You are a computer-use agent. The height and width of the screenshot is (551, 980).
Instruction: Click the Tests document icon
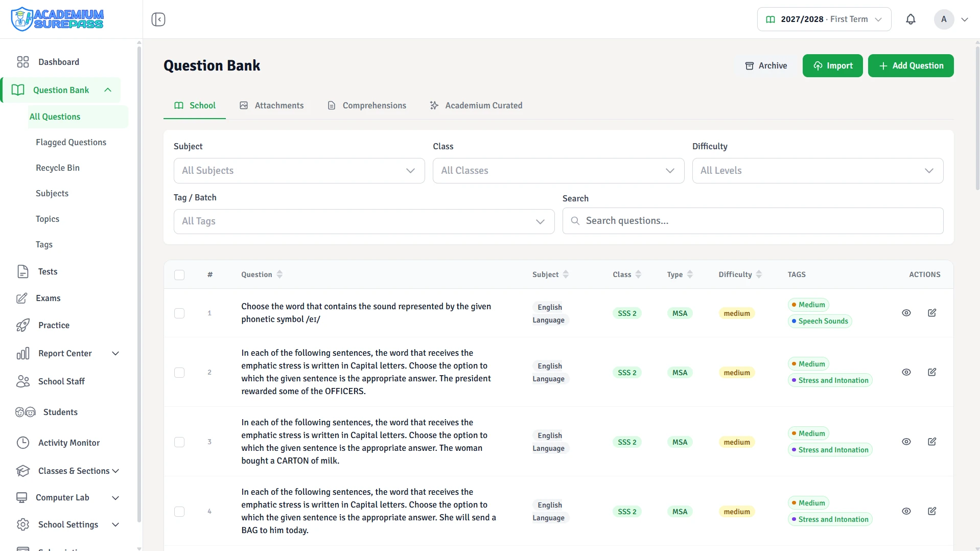pos(23,271)
